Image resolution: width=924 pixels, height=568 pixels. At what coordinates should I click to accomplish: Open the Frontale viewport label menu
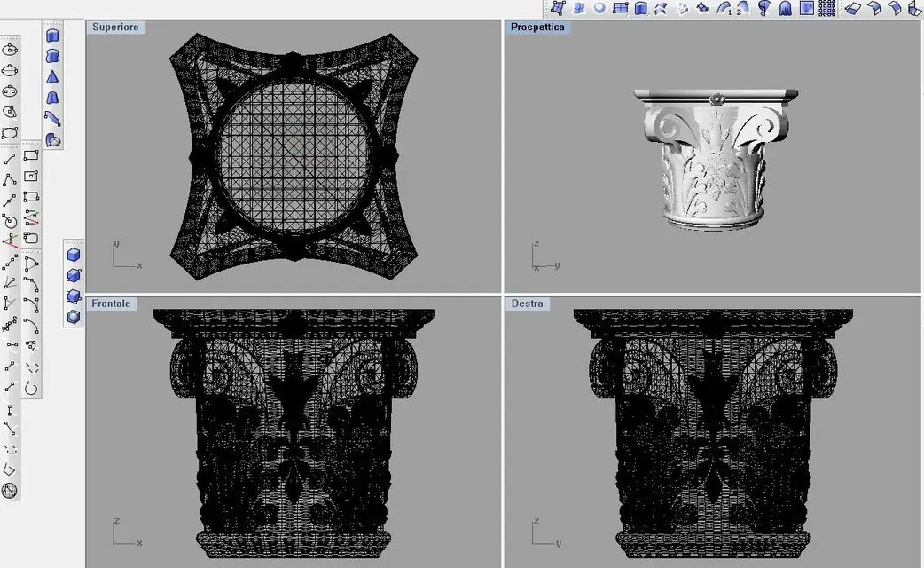tap(111, 304)
